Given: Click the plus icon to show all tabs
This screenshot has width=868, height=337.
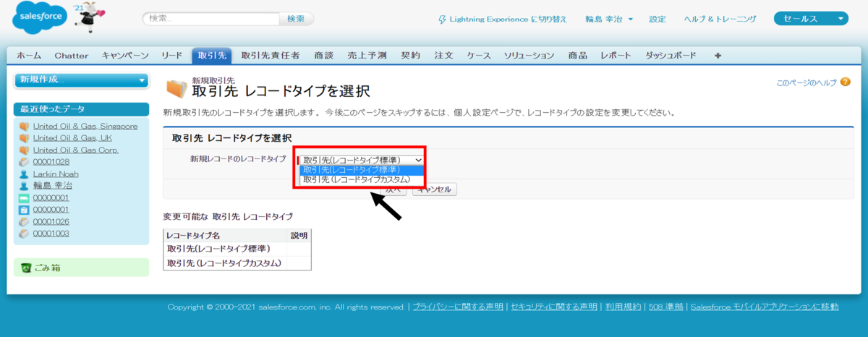Looking at the screenshot, I should coord(718,56).
